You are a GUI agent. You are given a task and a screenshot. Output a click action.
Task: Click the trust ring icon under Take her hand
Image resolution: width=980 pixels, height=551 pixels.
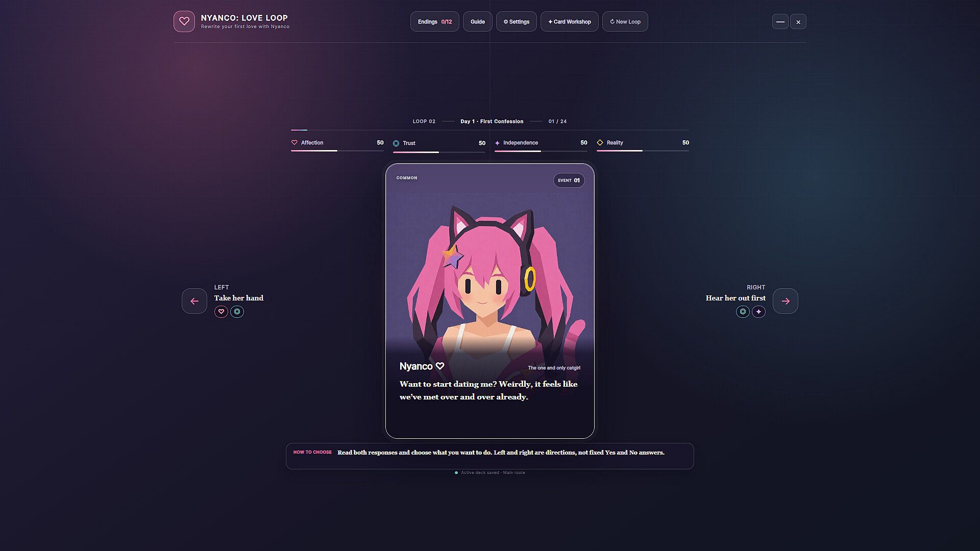pos(237,312)
